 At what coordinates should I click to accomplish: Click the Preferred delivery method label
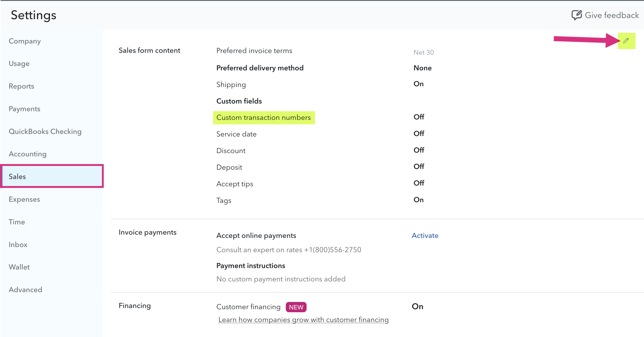[x=260, y=68]
